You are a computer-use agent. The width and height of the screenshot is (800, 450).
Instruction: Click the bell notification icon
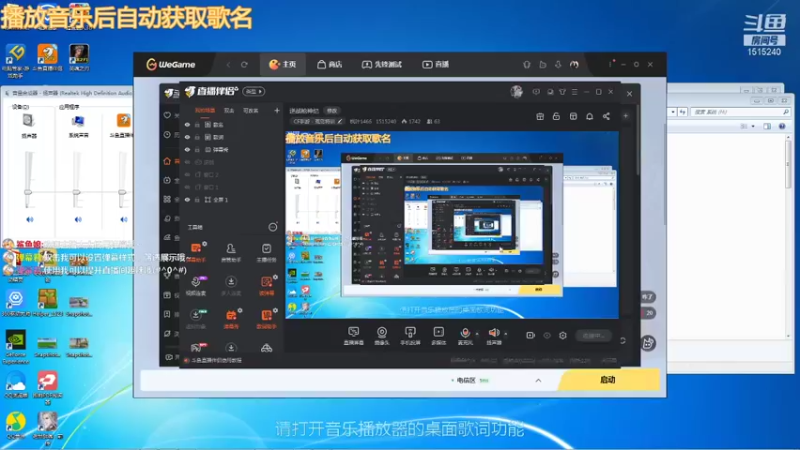589,117
